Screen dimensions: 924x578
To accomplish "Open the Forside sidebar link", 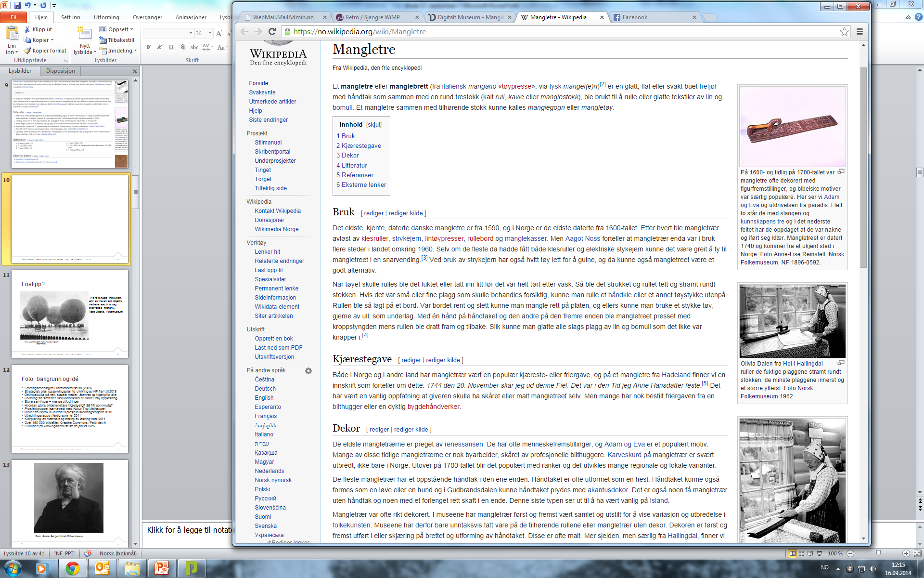I will [x=258, y=83].
